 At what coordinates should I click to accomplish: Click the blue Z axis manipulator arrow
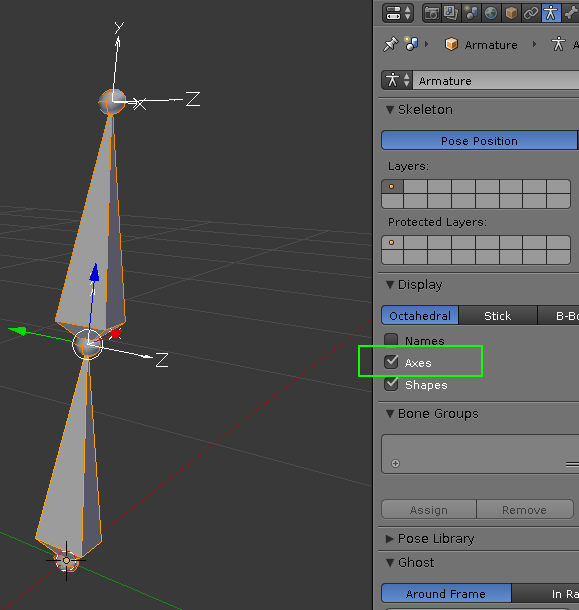pos(94,273)
